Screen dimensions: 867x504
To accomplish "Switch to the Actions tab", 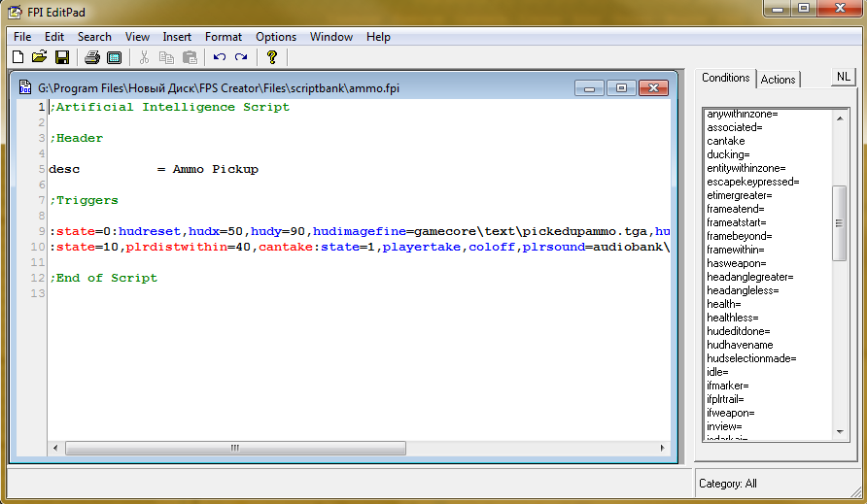I will coord(778,80).
